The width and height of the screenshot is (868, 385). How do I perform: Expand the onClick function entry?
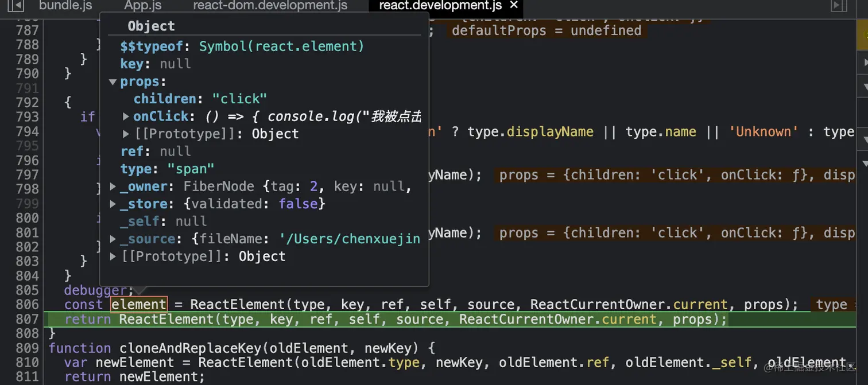[x=126, y=116]
